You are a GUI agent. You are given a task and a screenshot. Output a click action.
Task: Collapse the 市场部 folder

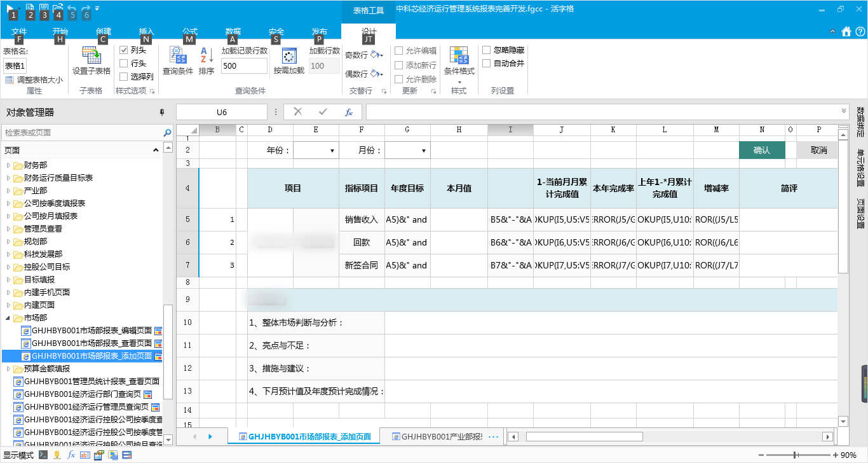[x=9, y=318]
